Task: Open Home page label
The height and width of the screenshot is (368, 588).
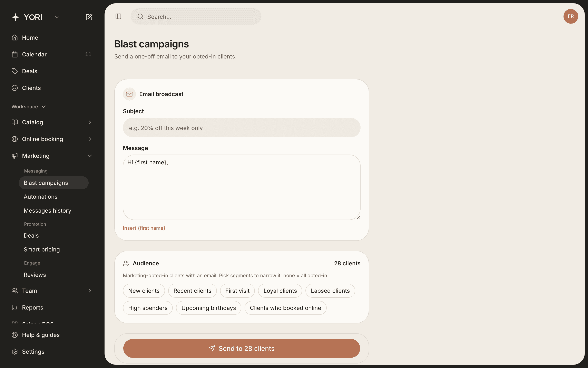Action: (x=30, y=37)
